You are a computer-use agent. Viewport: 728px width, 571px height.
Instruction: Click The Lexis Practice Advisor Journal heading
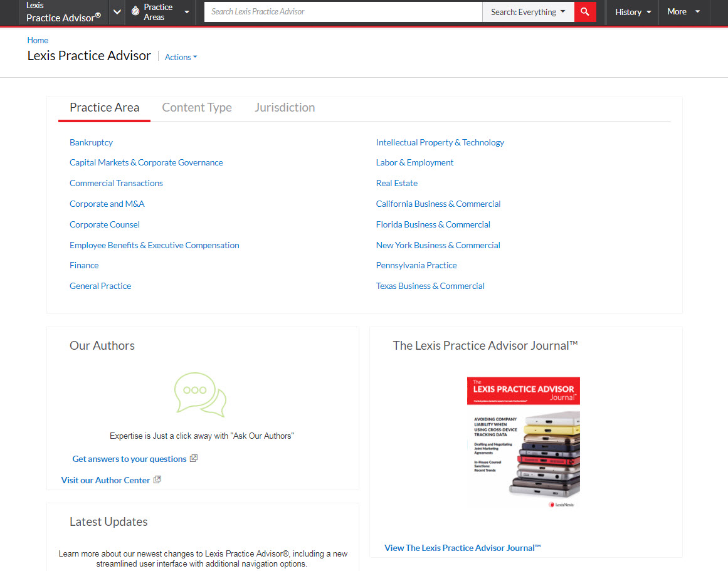pyautogui.click(x=485, y=346)
